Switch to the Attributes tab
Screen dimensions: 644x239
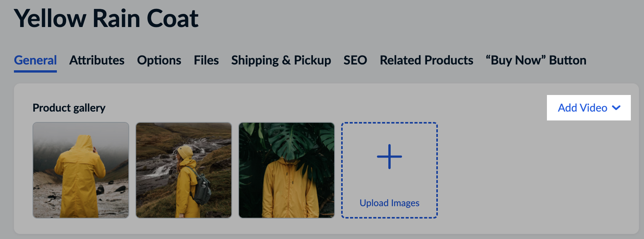96,60
